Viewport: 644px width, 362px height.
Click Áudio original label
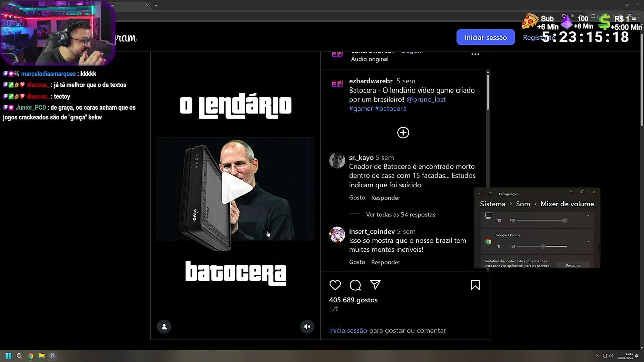(x=370, y=59)
